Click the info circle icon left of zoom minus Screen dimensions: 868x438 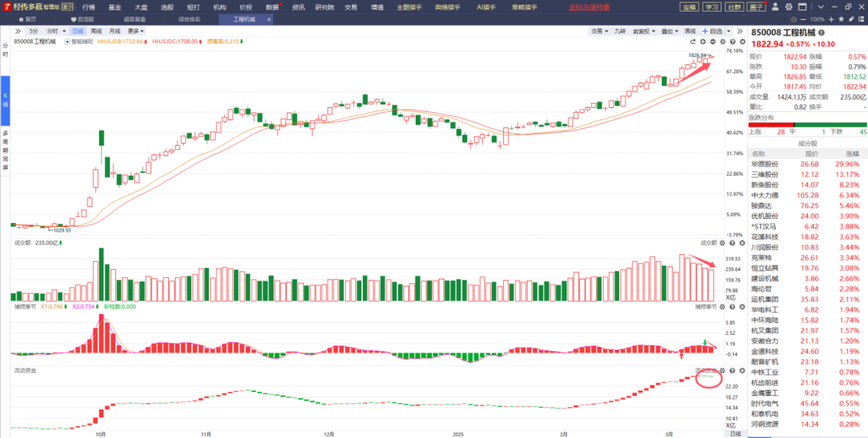pos(793,19)
